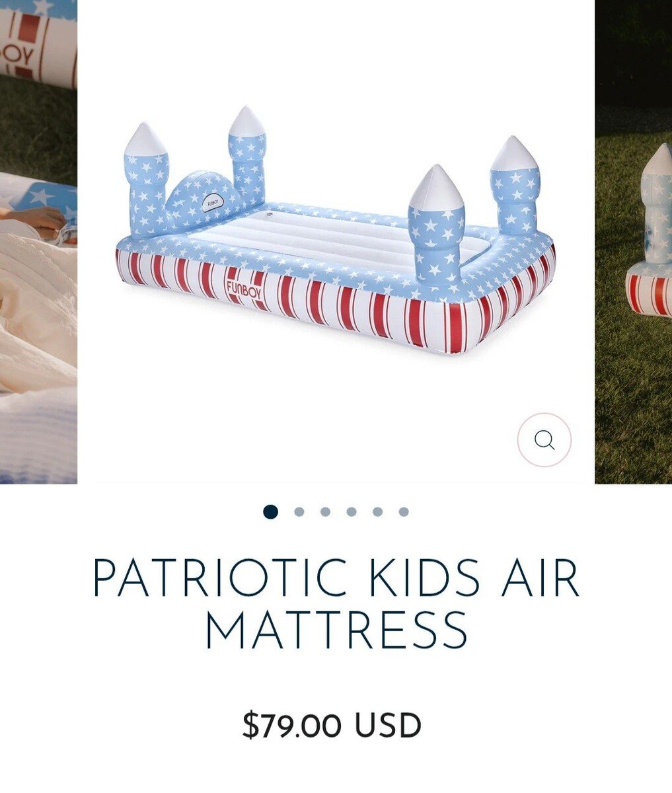Open the magnifier zoom icon on the product image
This screenshot has width=672, height=793.
(544, 440)
